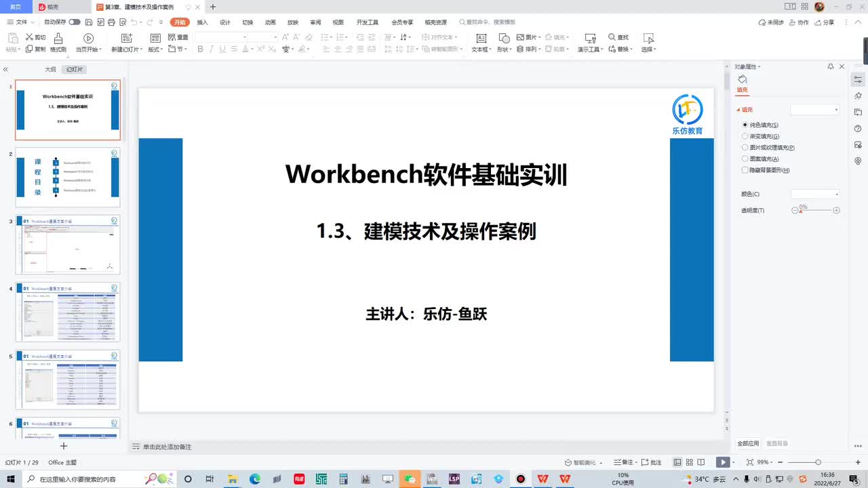Open Color (颜色) picker dropdown
This screenshot has height=488, width=868.
815,194
